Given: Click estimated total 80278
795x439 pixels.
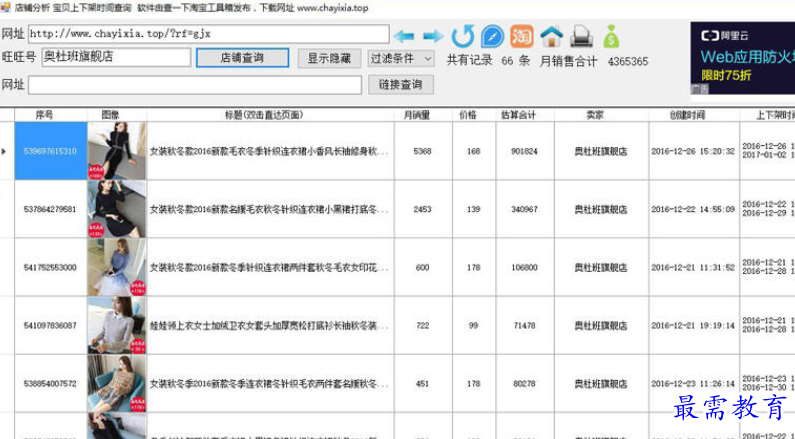Looking at the screenshot, I should pyautogui.click(x=525, y=384).
